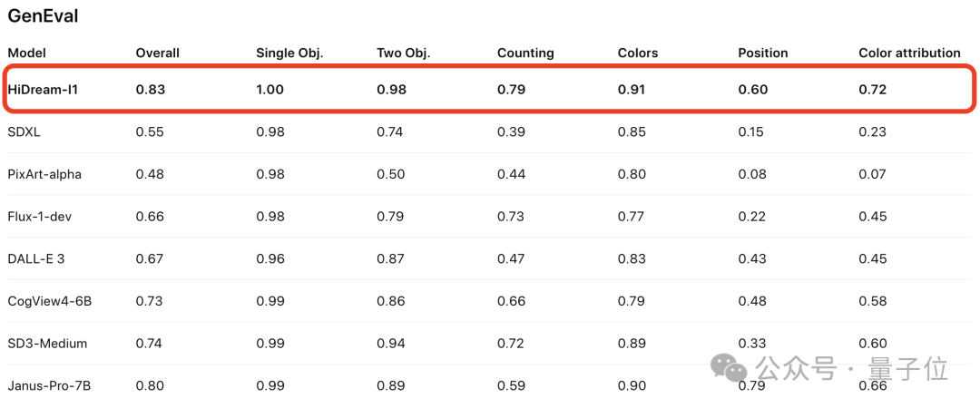Click the Position column header
Viewport: 980px width, 408px height.
tap(763, 53)
